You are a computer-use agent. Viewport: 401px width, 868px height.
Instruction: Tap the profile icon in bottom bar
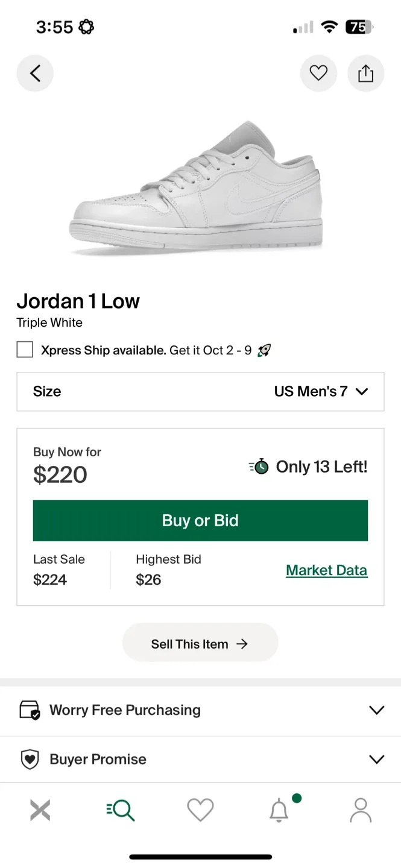tap(360, 810)
